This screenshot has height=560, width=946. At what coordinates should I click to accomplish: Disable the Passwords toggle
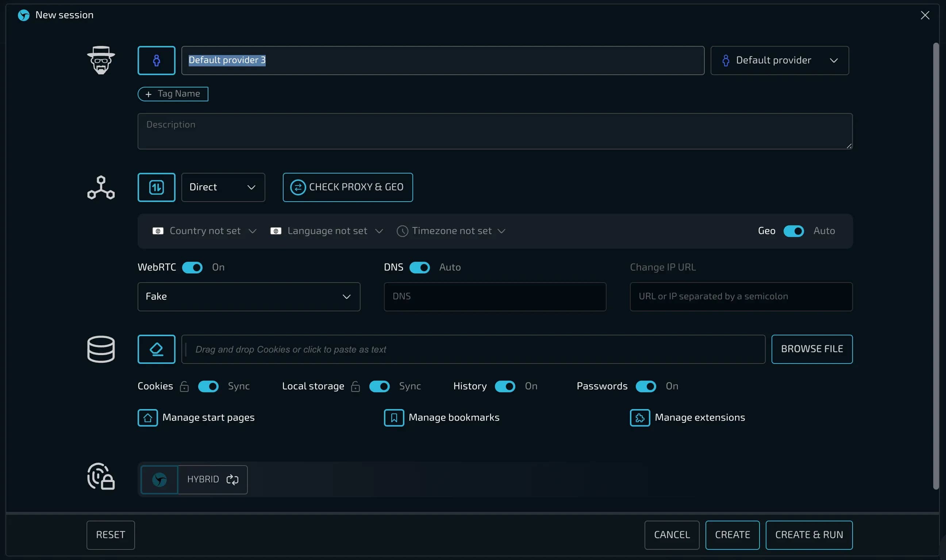coord(646,386)
